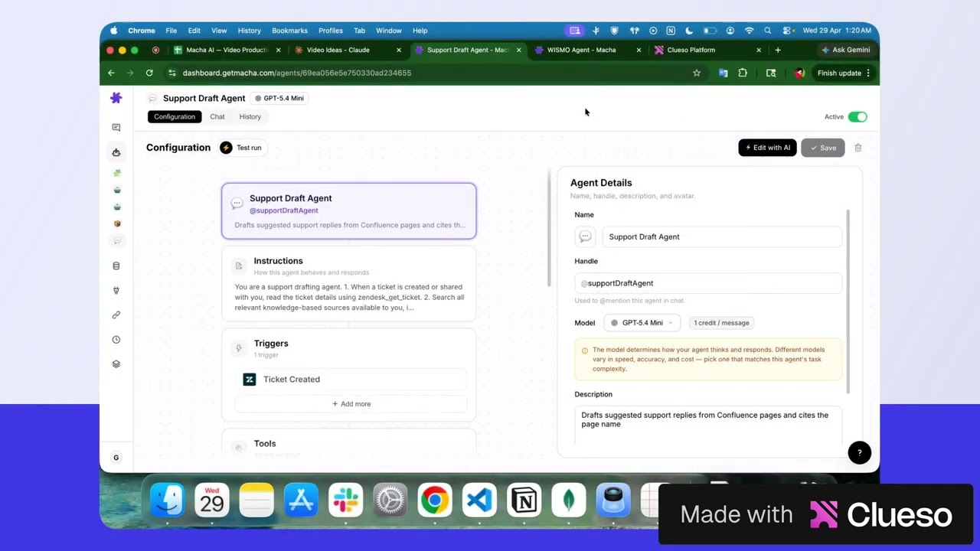Open the integrations plug icon in sidebar
Image resolution: width=980 pixels, height=551 pixels.
pos(116,291)
